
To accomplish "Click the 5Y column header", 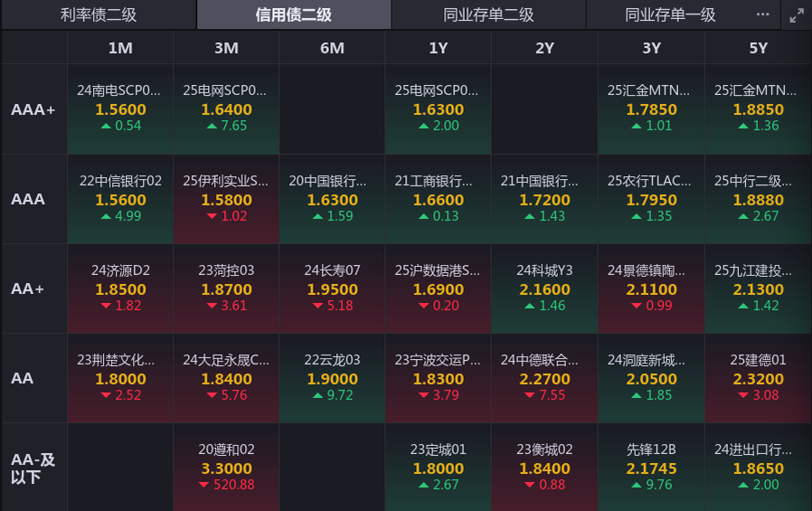I will (x=758, y=48).
